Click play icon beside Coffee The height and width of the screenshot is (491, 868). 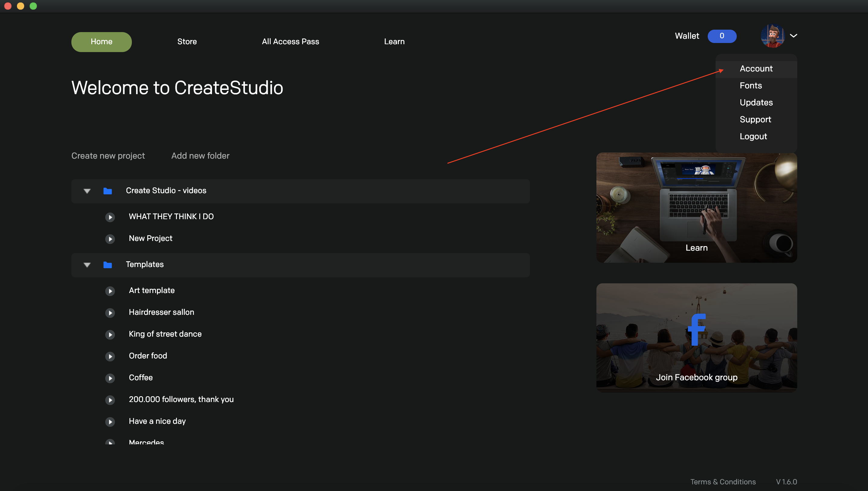[x=110, y=378]
